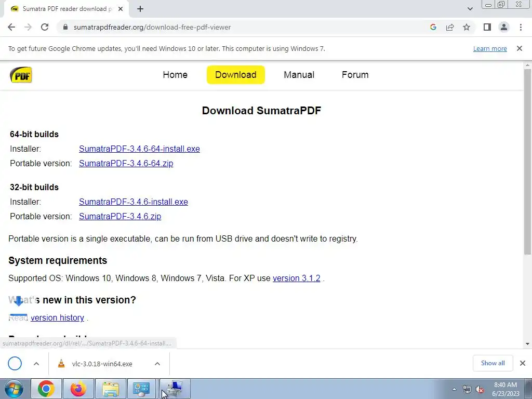Click the Download SumatraPDF heading
Image resolution: width=532 pixels, height=399 pixels.
(261, 111)
